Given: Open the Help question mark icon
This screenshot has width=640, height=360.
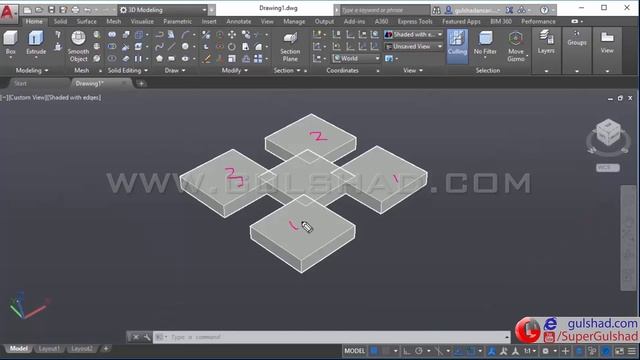Looking at the screenshot, I should click(544, 10).
